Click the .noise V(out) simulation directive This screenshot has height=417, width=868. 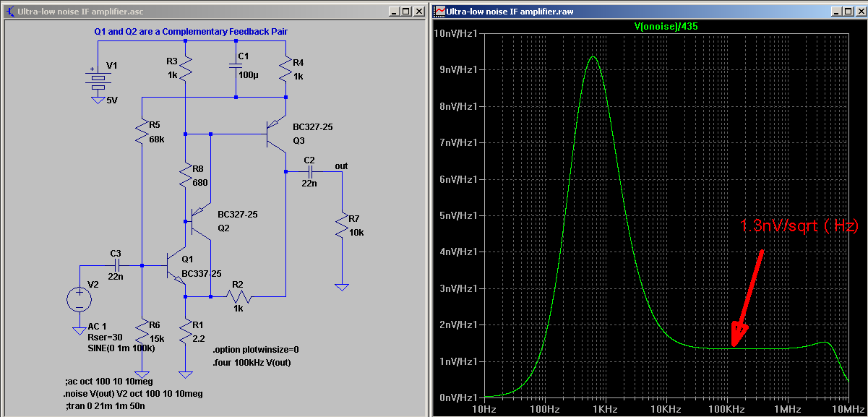[133, 394]
